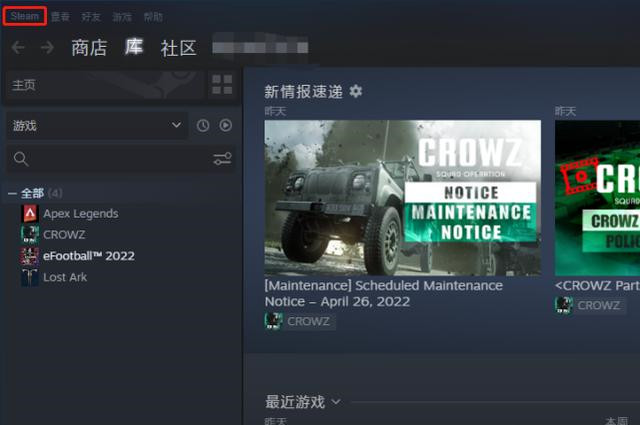Select CROWZ in the game list
640x425 pixels.
point(64,235)
